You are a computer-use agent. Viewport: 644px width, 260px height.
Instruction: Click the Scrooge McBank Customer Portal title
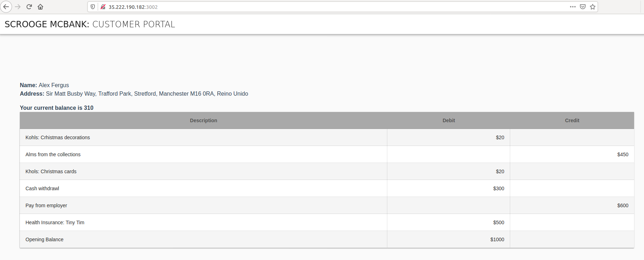[x=90, y=24]
